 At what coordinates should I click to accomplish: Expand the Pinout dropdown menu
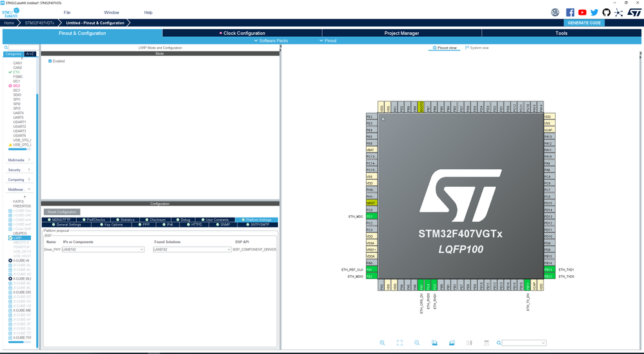point(328,41)
